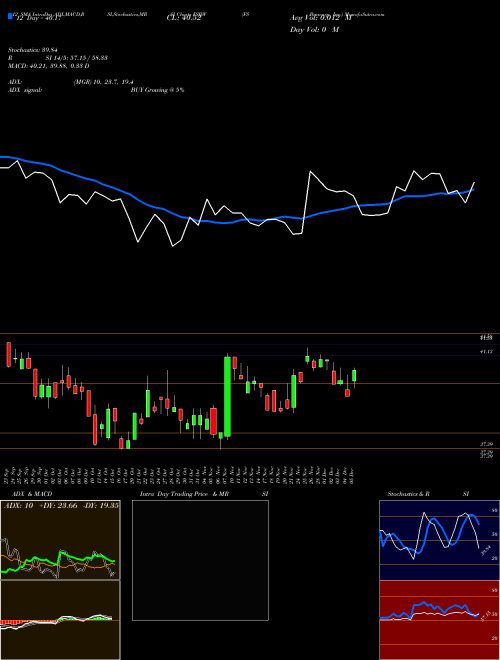Click the 'Stochastics & R' panel title
Viewport: 500px width, 660px height.
(409, 494)
